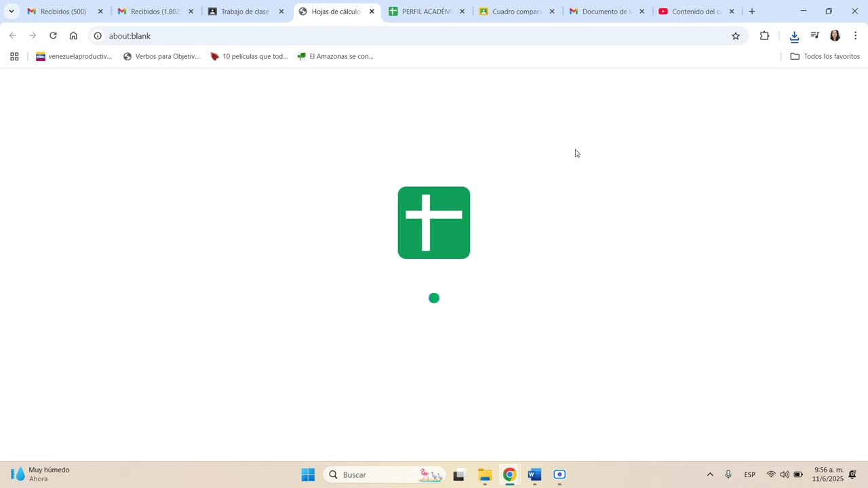Close the Contenido del YouTube tab
This screenshot has width=868, height=488.
732,12
